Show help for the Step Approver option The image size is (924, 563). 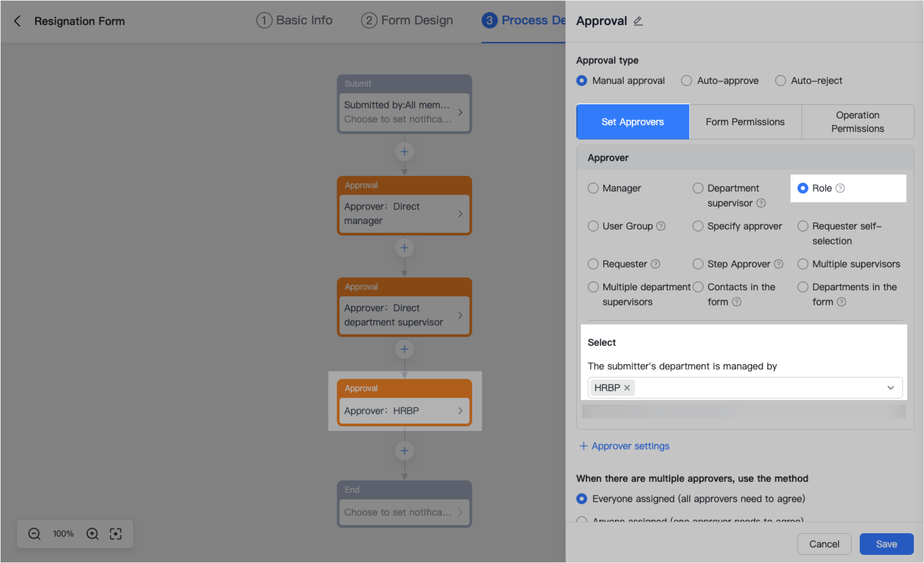click(779, 264)
